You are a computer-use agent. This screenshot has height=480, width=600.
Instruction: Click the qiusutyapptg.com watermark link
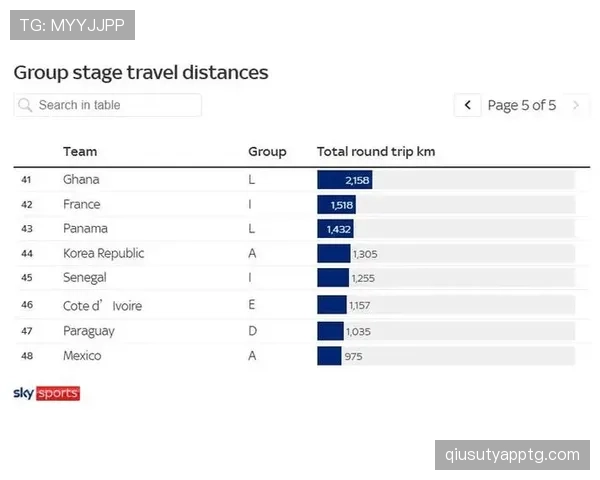click(512, 455)
